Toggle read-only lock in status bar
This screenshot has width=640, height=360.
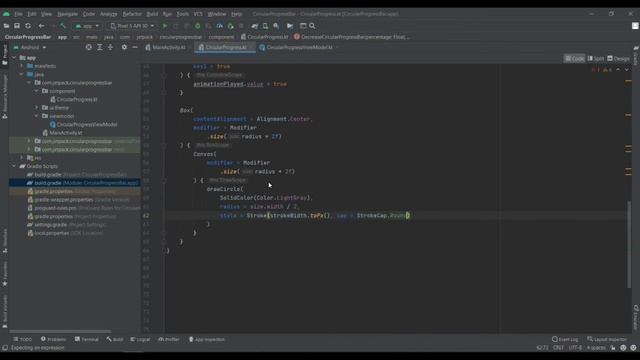(613, 348)
